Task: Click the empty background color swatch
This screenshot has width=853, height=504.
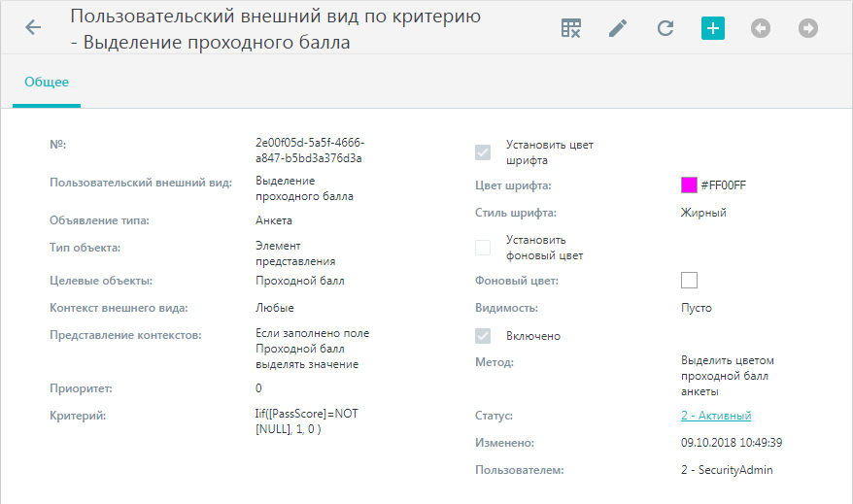Action: pos(689,280)
